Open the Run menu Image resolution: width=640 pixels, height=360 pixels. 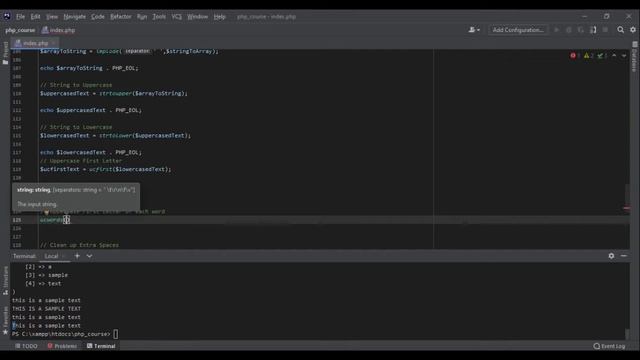(142, 17)
